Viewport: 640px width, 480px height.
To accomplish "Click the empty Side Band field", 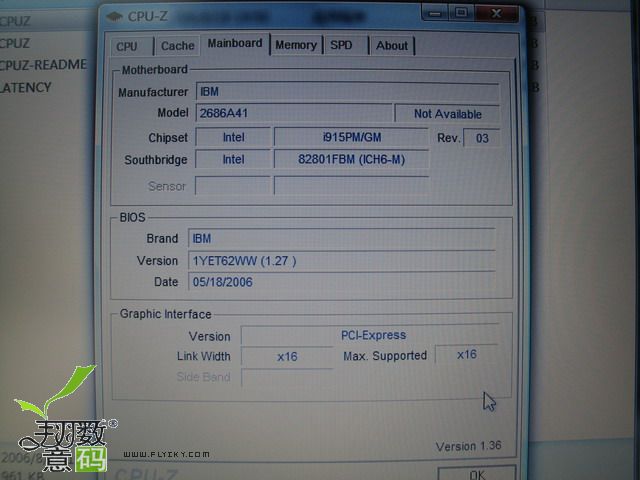I will [x=287, y=377].
